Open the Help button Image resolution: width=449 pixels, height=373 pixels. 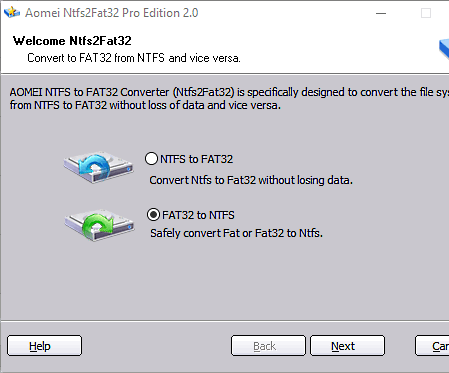click(44, 346)
